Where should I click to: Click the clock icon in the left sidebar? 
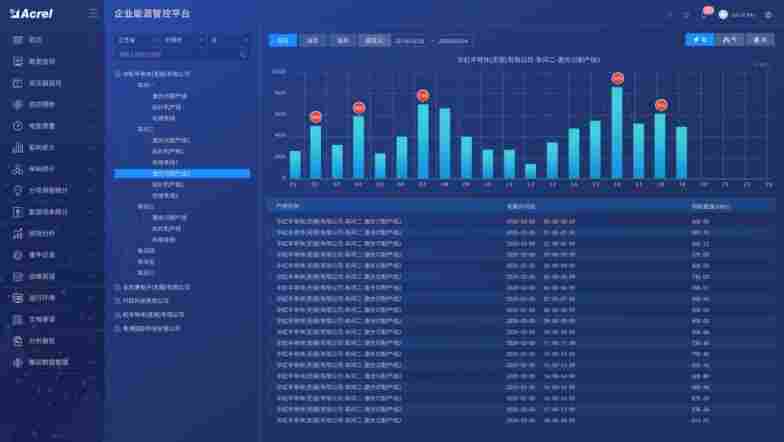coord(19,126)
